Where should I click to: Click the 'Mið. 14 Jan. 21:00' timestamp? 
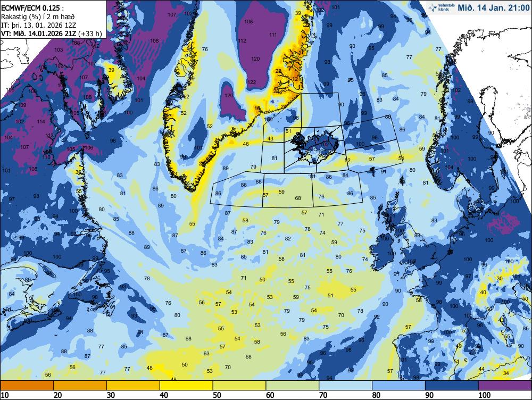493,7
